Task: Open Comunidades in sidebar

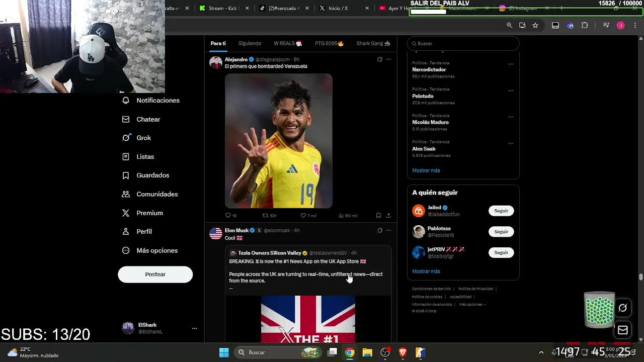Action: click(150, 194)
